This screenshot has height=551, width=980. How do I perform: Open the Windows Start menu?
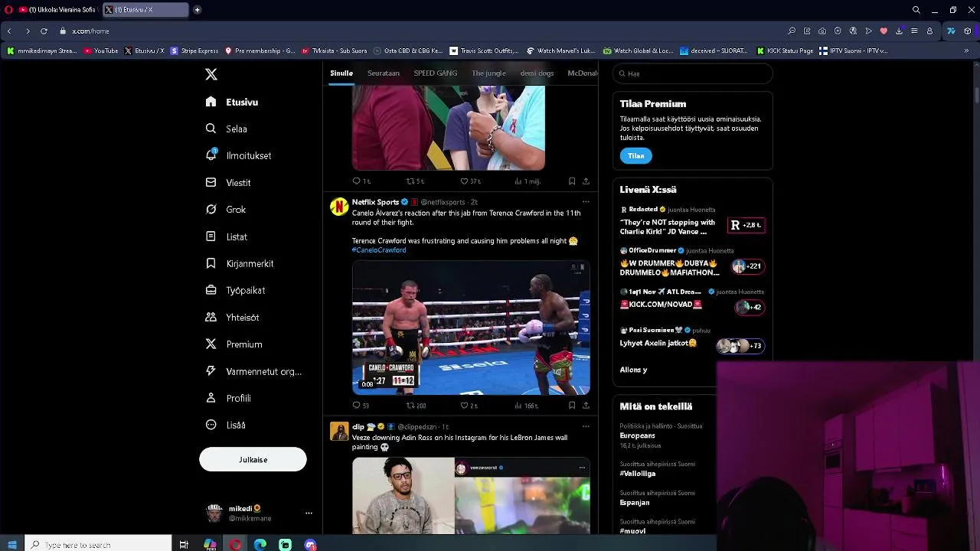[11, 544]
